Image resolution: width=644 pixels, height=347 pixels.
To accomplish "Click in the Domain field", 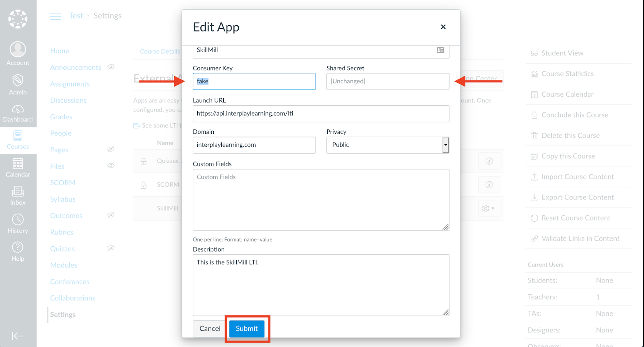I will tap(254, 145).
